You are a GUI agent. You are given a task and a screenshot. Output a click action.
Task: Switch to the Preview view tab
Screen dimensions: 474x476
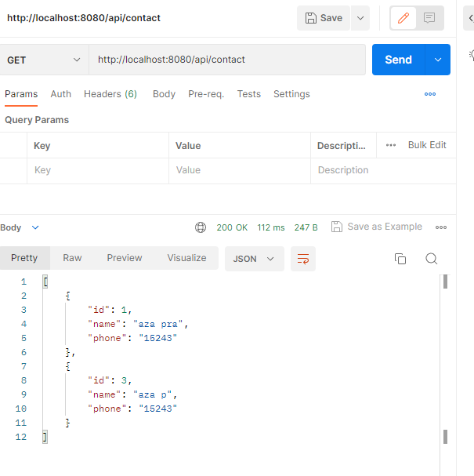pyautogui.click(x=125, y=258)
